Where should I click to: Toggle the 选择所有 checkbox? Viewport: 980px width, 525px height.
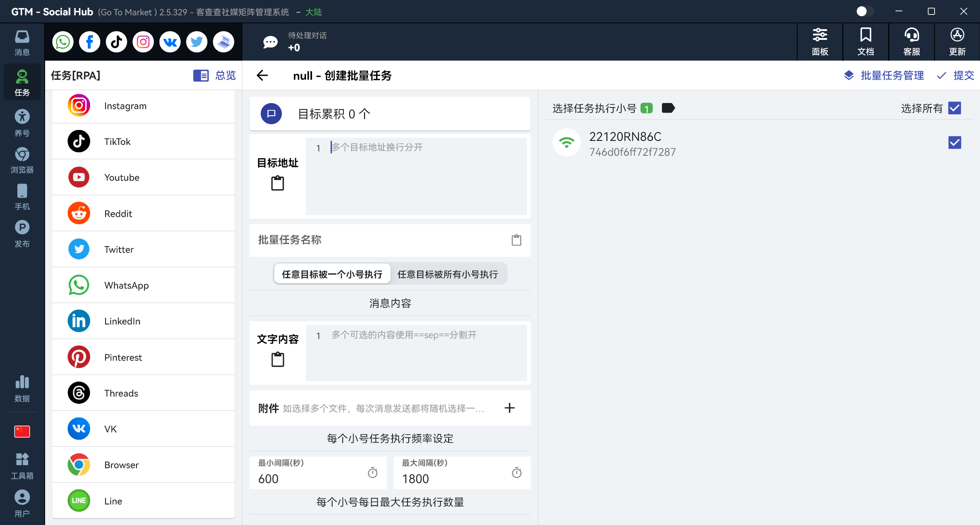[955, 108]
